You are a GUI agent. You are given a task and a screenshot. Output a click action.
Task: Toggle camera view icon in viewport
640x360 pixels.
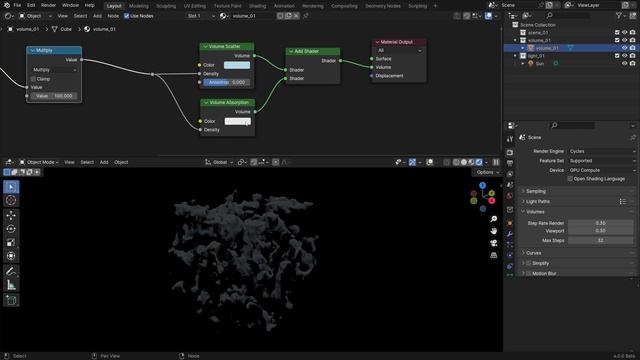(493, 243)
